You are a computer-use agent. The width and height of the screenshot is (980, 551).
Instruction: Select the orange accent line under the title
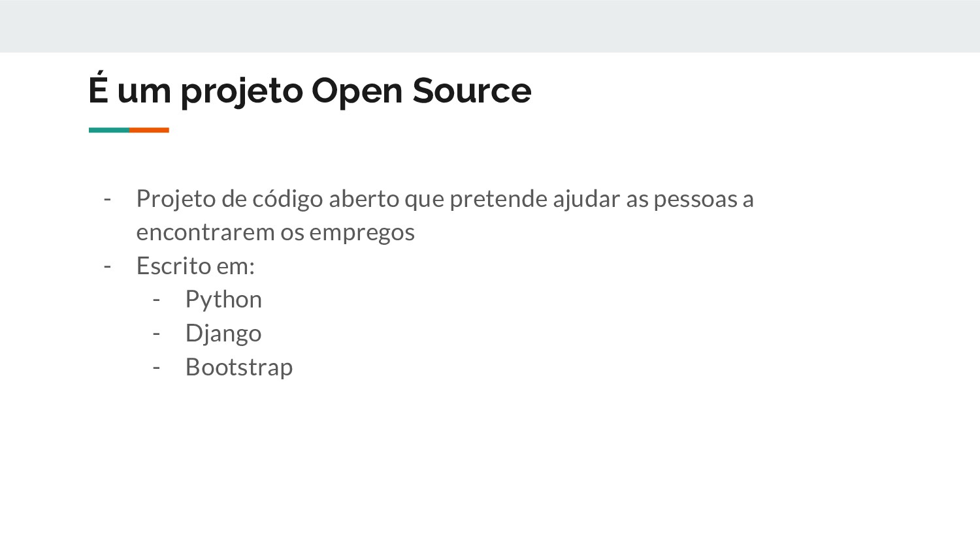coord(149,130)
